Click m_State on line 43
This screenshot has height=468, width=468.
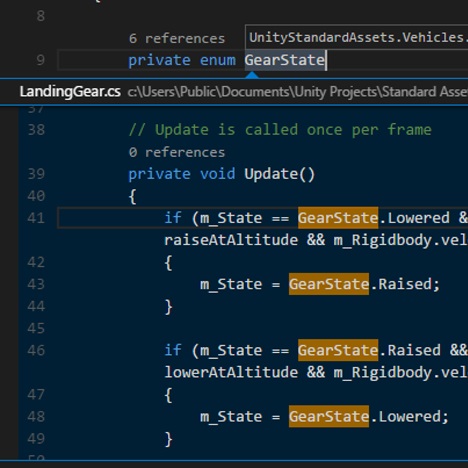pos(231,284)
